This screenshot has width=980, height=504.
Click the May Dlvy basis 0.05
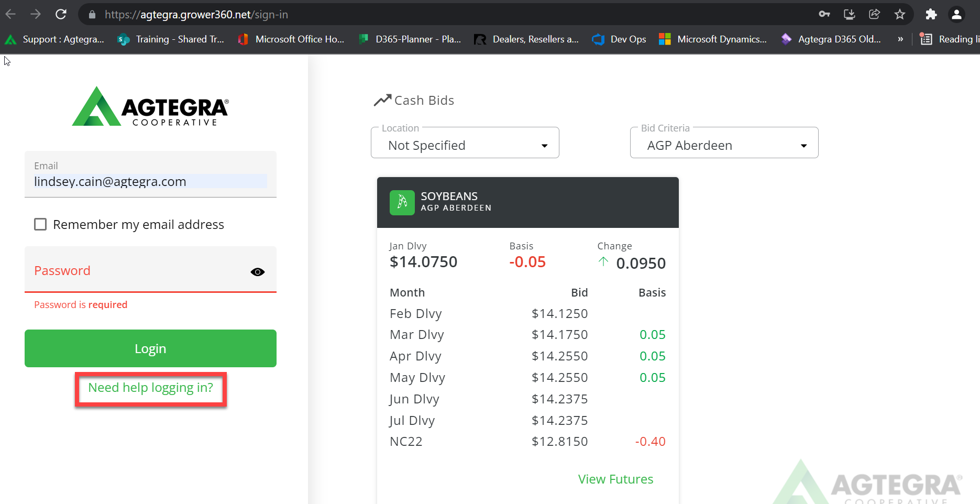click(x=653, y=378)
